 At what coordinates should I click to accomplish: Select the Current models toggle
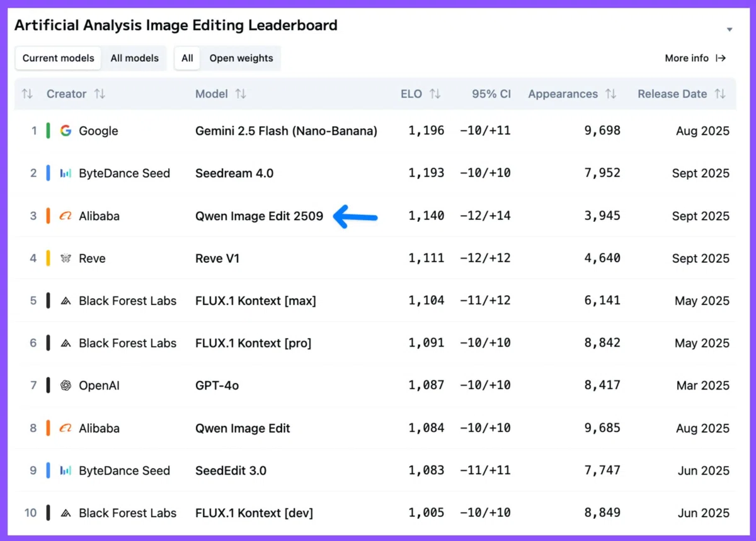[x=58, y=58]
